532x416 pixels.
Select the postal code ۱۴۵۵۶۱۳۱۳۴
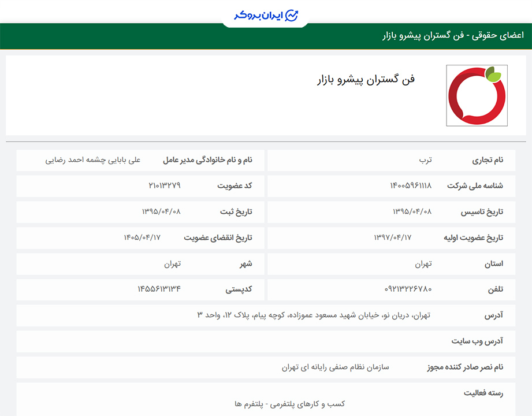click(159, 289)
